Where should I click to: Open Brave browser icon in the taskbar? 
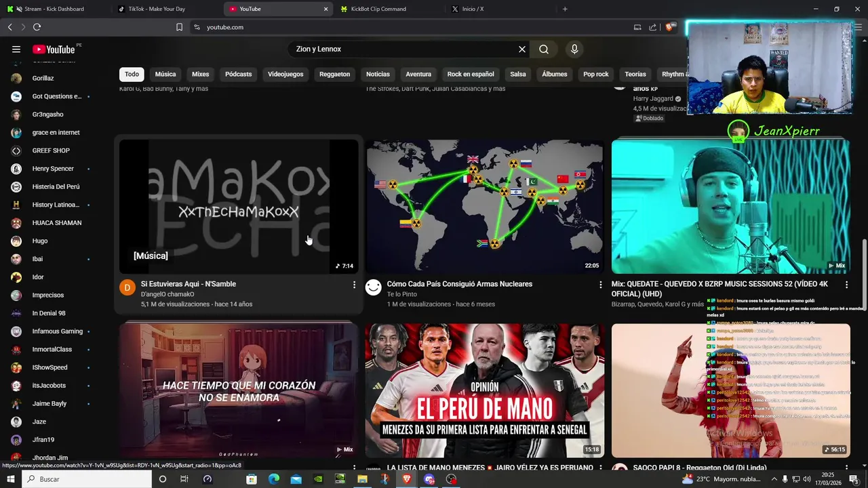[407, 479]
